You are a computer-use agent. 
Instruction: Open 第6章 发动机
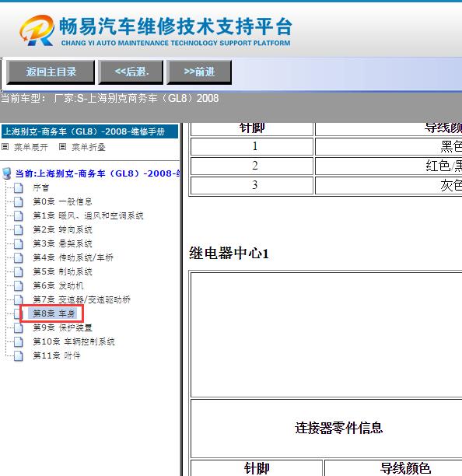tap(58, 285)
